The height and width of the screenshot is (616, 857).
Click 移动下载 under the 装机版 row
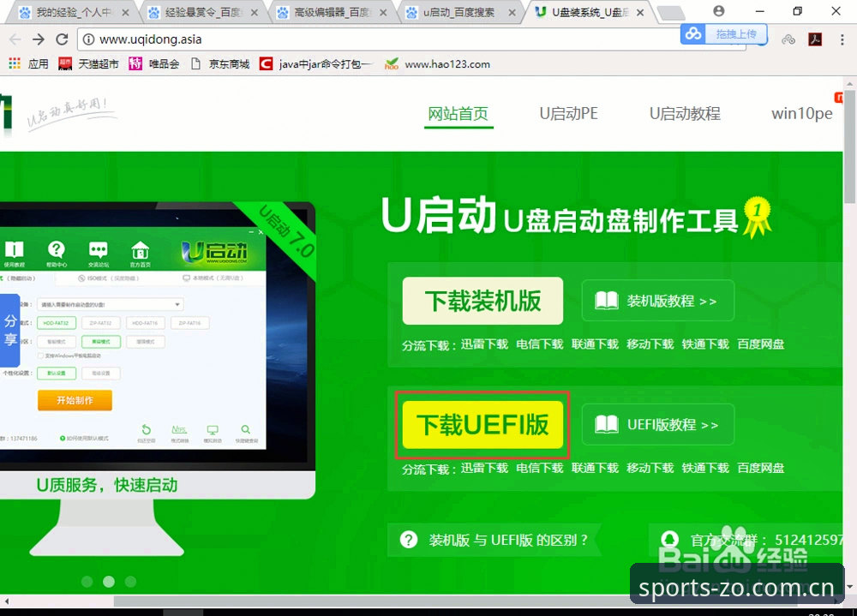coord(650,344)
